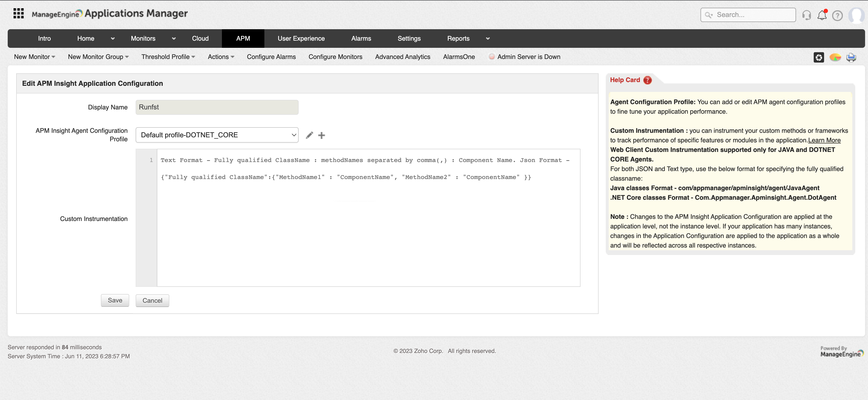868x400 pixels.
Task: Click the user avatar in the top-right corner
Action: 857,15
